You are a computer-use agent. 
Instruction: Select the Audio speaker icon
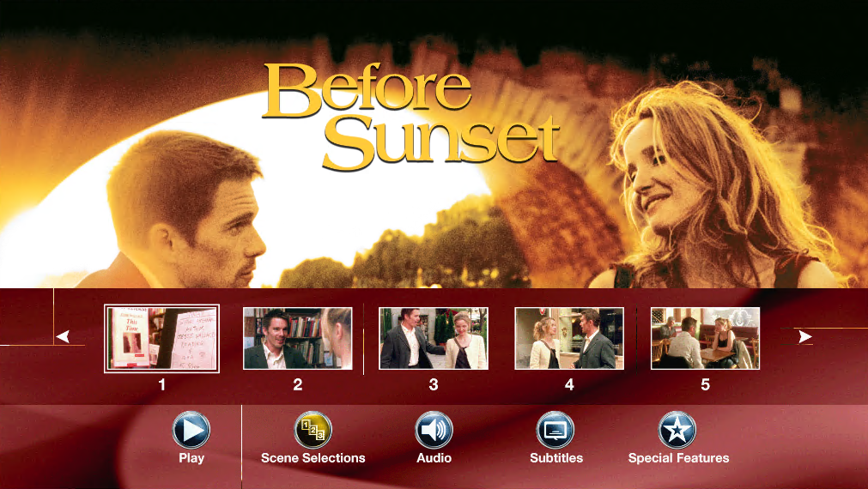(434, 430)
